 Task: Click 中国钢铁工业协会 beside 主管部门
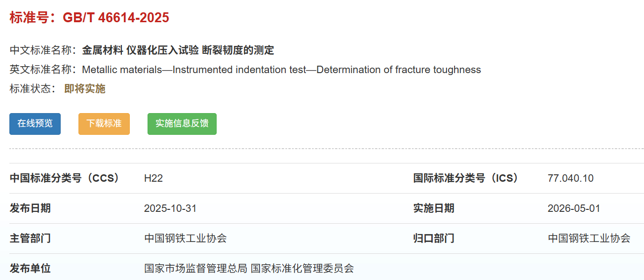point(186,239)
